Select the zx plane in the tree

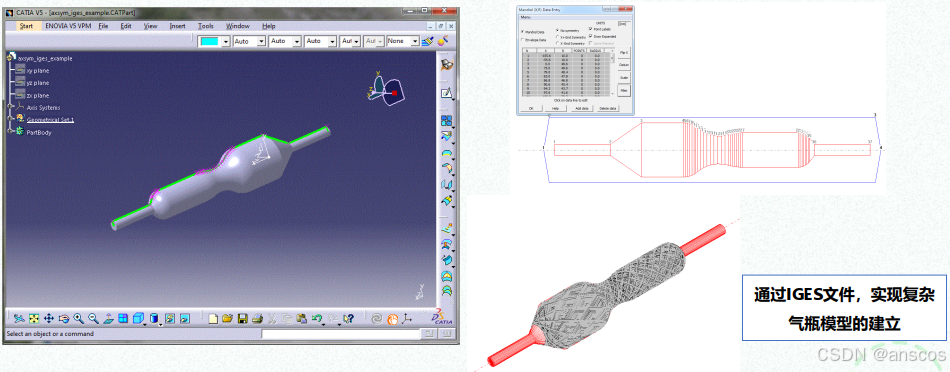pyautogui.click(x=38, y=95)
